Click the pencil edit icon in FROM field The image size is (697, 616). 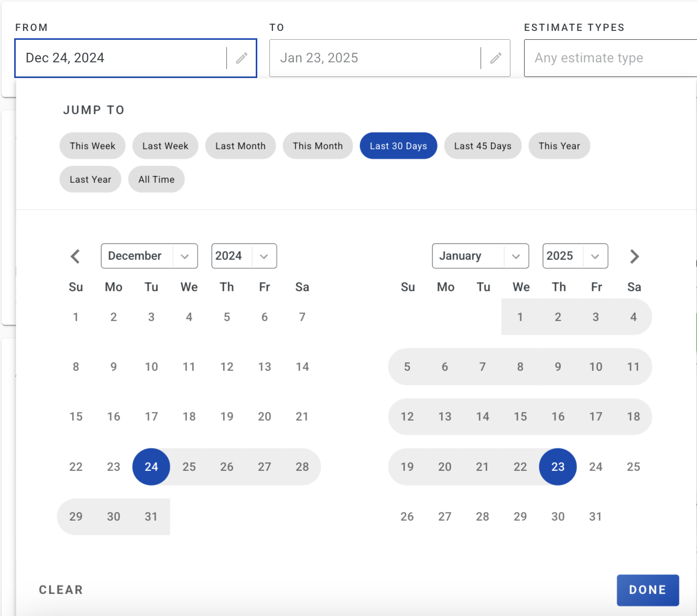242,58
